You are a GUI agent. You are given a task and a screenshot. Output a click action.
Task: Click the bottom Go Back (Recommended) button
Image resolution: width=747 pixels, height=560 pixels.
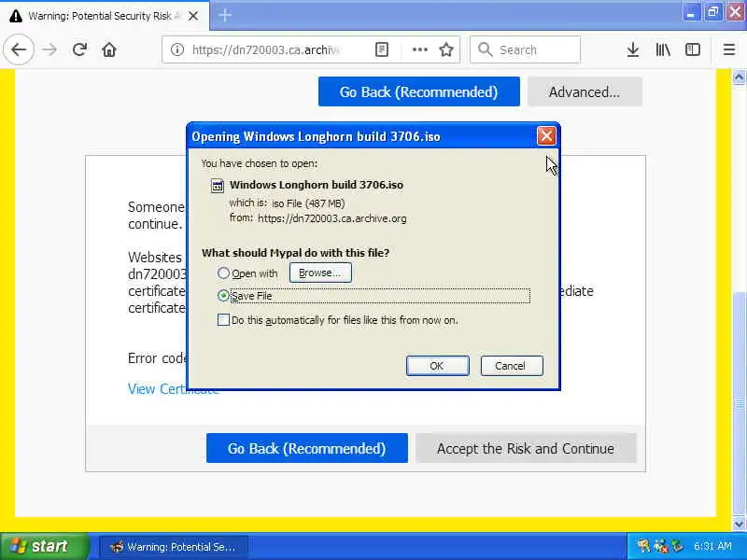click(x=307, y=448)
